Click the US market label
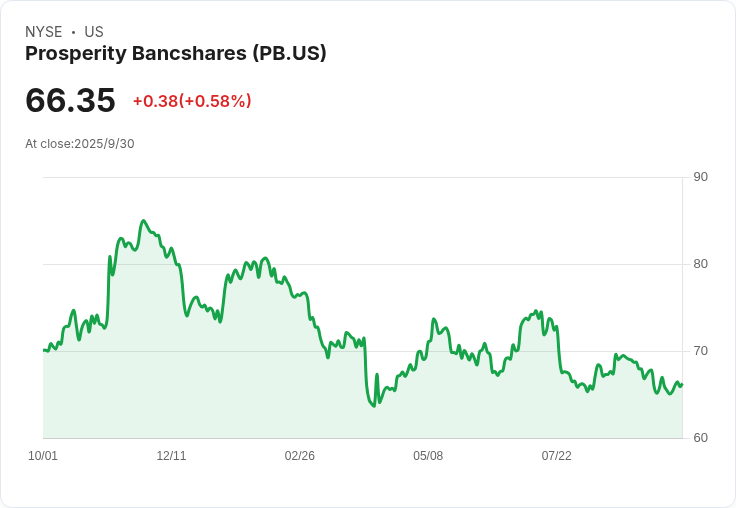This screenshot has width=736, height=508. [94, 32]
